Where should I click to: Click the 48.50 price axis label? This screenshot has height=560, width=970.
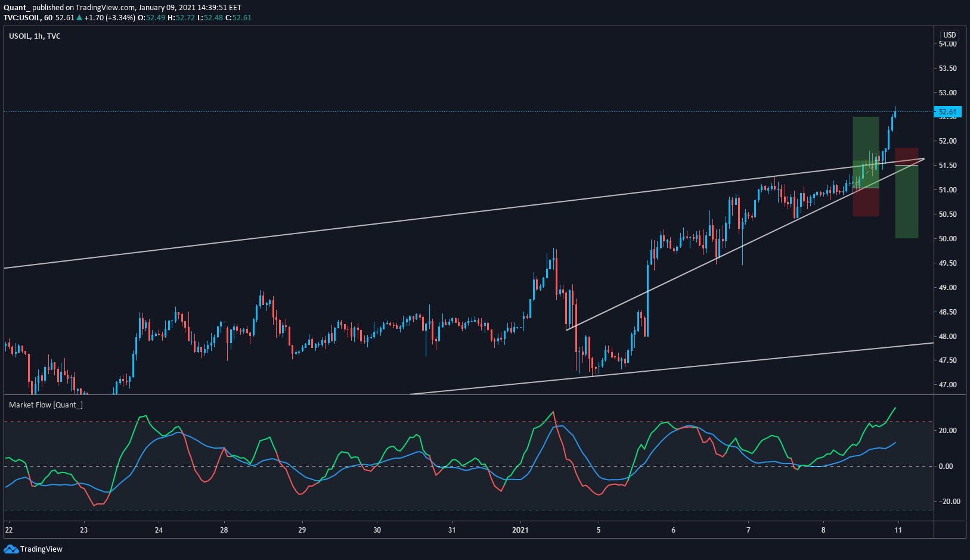(x=948, y=312)
